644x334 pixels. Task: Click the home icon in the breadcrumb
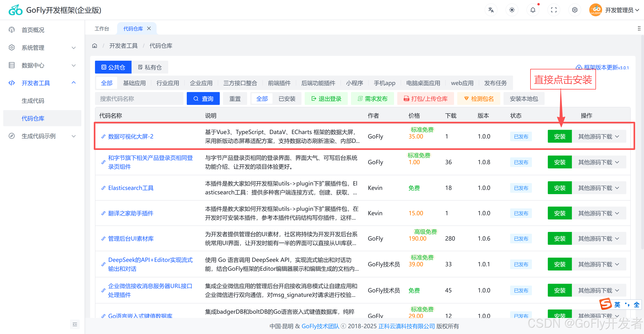pyautogui.click(x=95, y=45)
